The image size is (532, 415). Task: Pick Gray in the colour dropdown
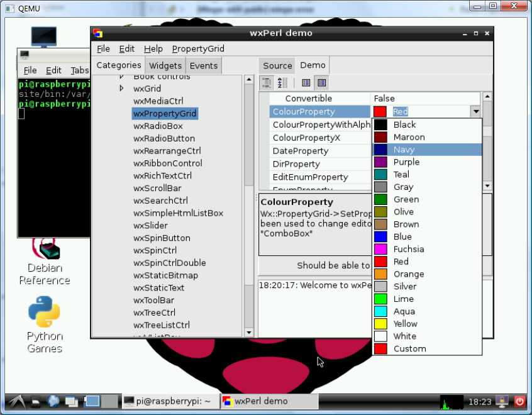427,187
